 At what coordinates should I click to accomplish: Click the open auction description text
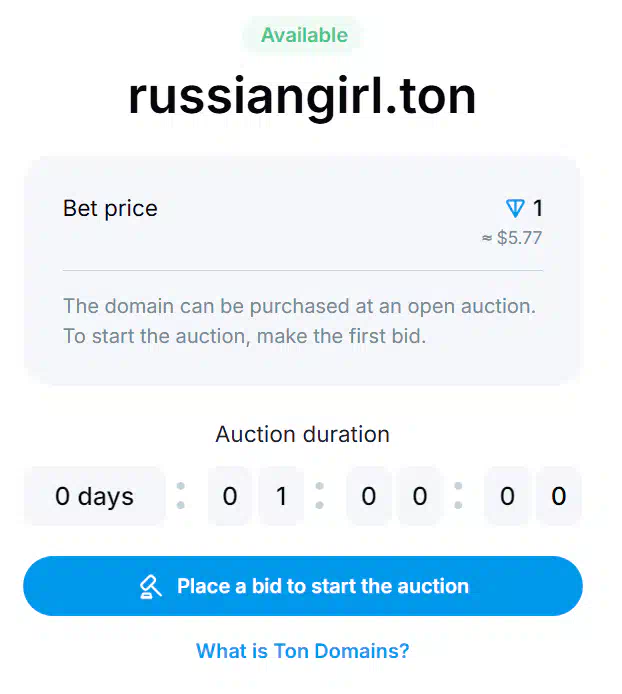(x=299, y=321)
